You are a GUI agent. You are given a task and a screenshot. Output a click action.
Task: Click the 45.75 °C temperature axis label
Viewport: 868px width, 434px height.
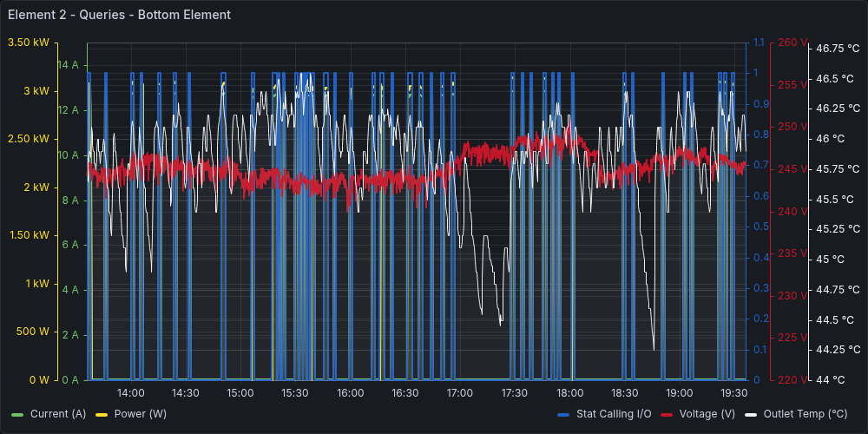click(838, 169)
